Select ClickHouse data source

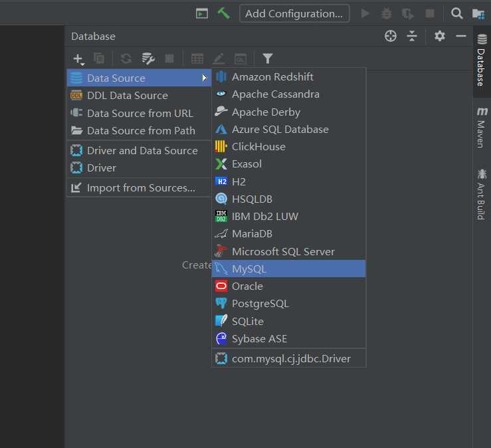(x=289, y=147)
